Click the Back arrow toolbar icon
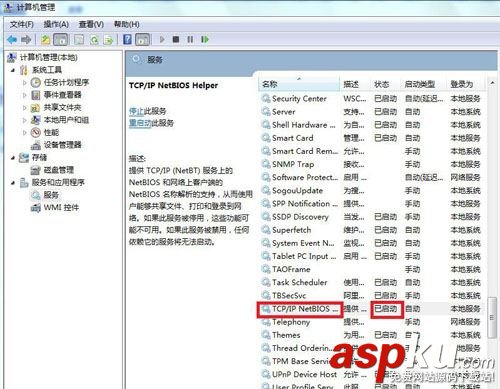Viewport: 500px width, 389px height. [12, 40]
